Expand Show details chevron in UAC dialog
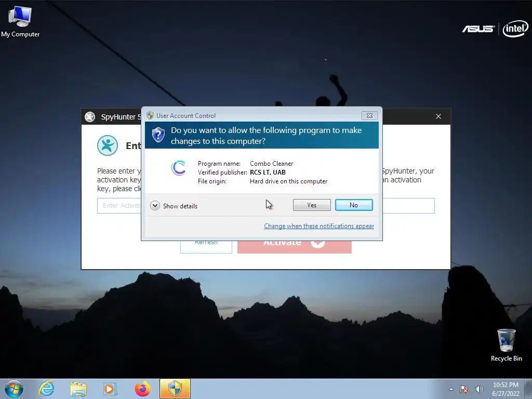 155,206
